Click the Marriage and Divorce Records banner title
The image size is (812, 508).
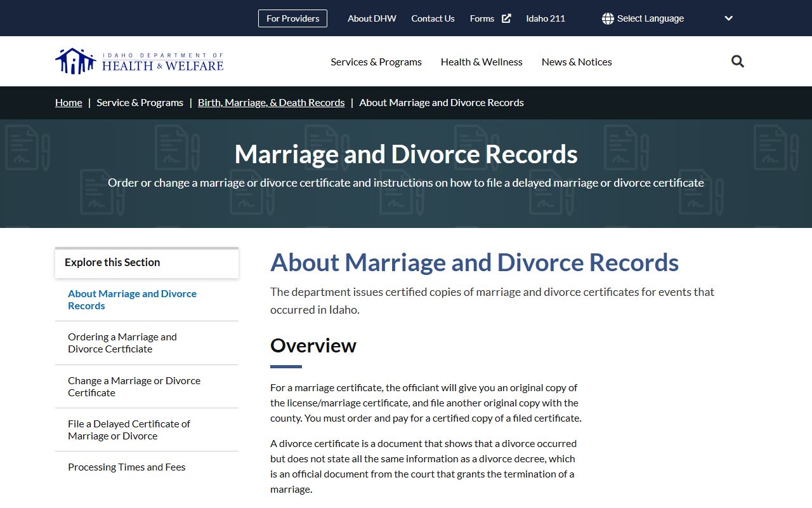click(406, 154)
